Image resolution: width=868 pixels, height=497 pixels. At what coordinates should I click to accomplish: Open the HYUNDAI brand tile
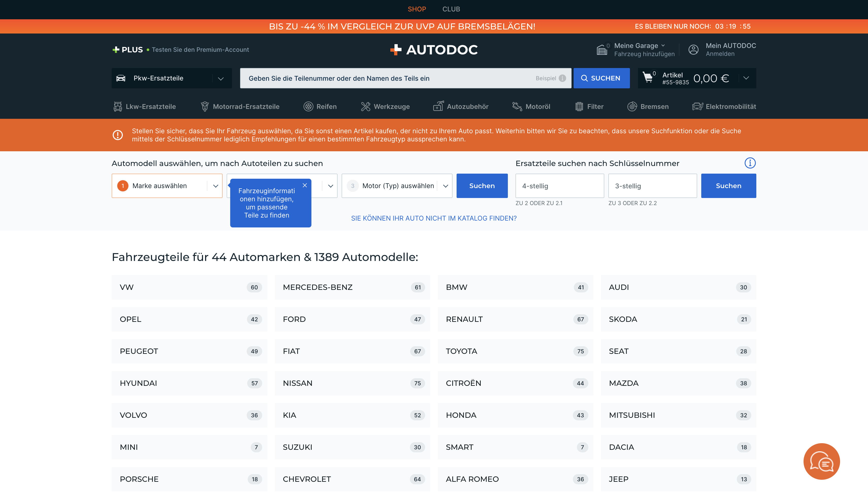point(189,383)
